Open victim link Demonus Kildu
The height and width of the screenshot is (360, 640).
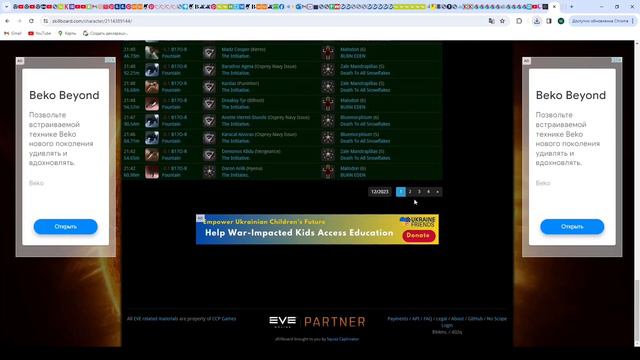point(251,151)
